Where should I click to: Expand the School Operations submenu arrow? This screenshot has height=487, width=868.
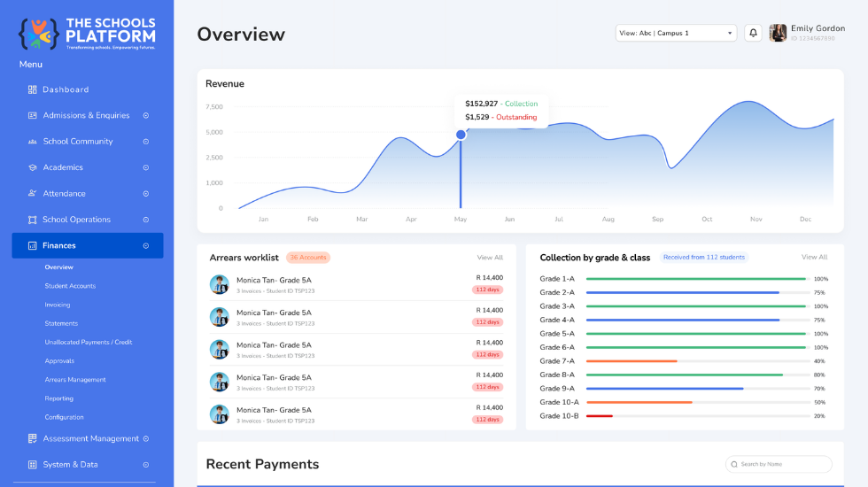(x=145, y=220)
